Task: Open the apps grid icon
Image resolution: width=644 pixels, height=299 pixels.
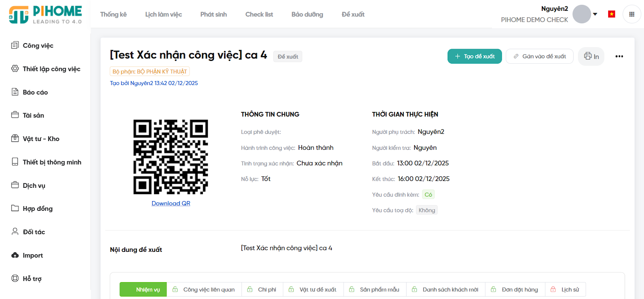Action: (x=632, y=14)
